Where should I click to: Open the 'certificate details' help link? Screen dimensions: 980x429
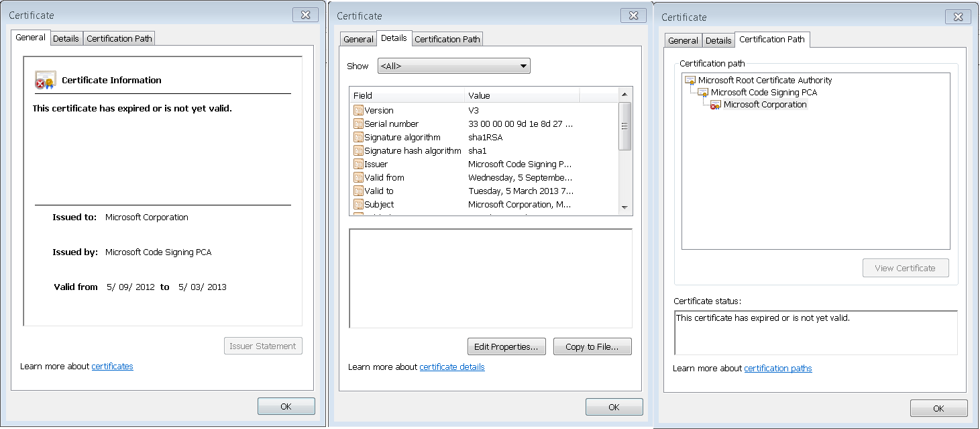pos(452,367)
